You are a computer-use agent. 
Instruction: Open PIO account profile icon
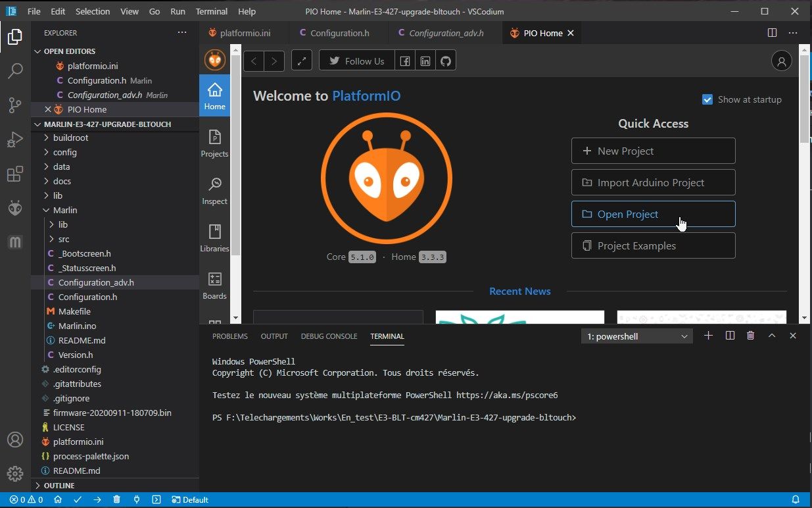tap(781, 61)
